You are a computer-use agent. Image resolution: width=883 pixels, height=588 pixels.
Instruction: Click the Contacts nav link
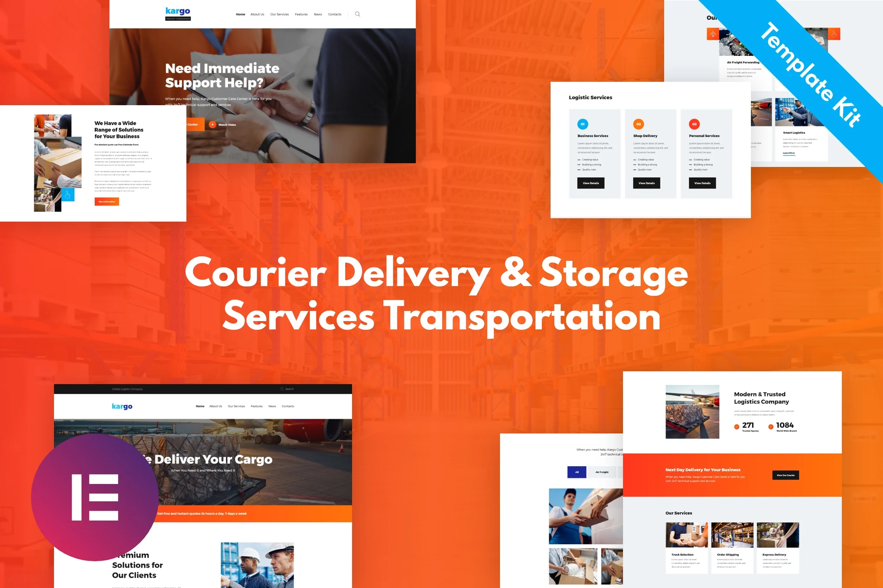pos(334,14)
